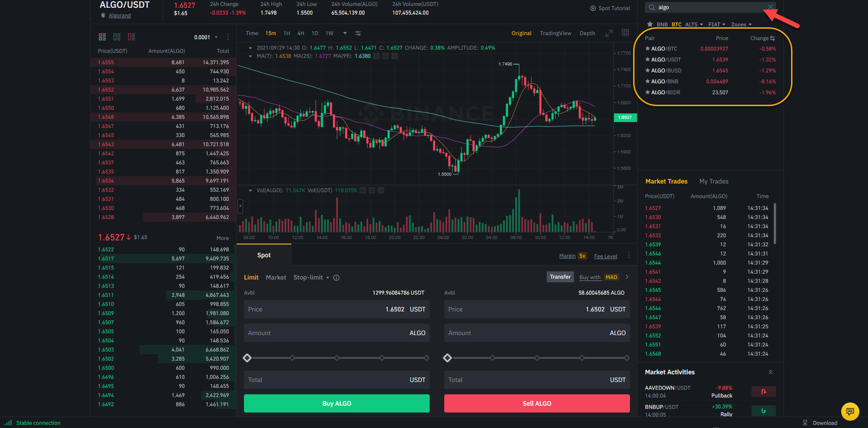Switch chart to TradingView mode

(x=555, y=33)
